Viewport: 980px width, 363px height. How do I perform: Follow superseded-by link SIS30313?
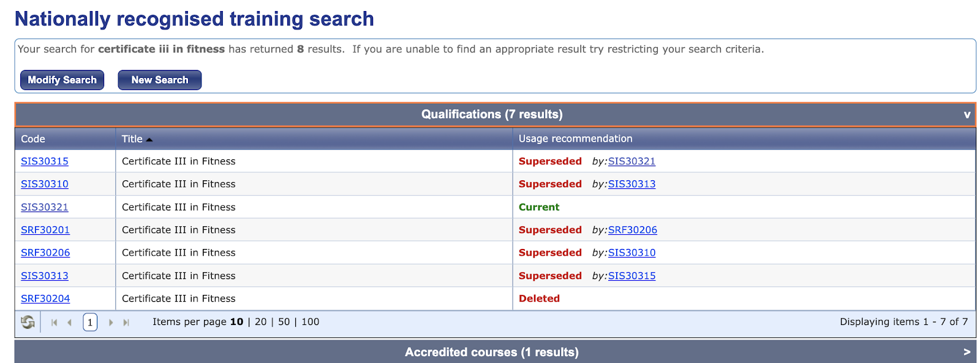pos(631,184)
